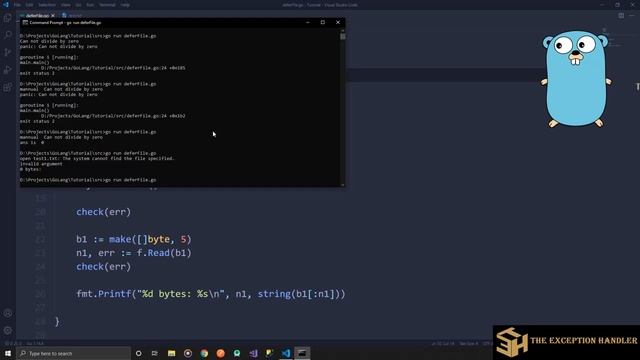Open the Go menu in VS Code
This screenshot has width=640, height=360.
coord(78,5)
